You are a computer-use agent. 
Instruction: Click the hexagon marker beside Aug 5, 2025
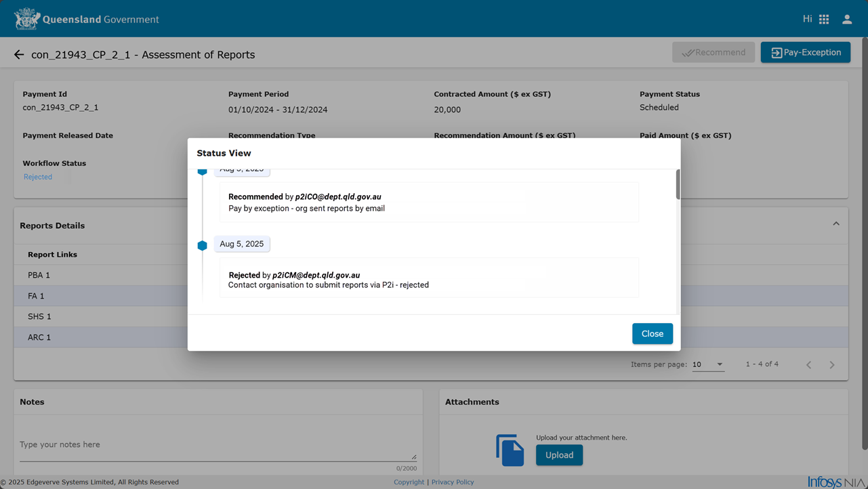coord(202,245)
